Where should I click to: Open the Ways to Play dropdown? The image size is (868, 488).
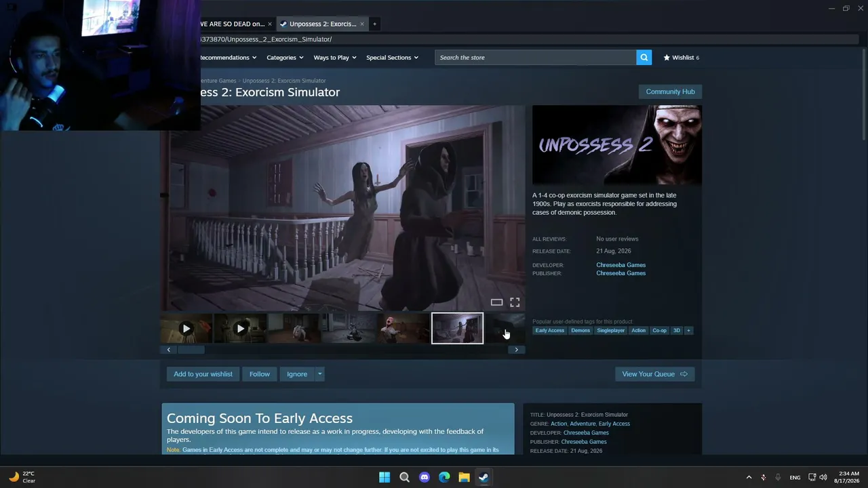(x=335, y=58)
